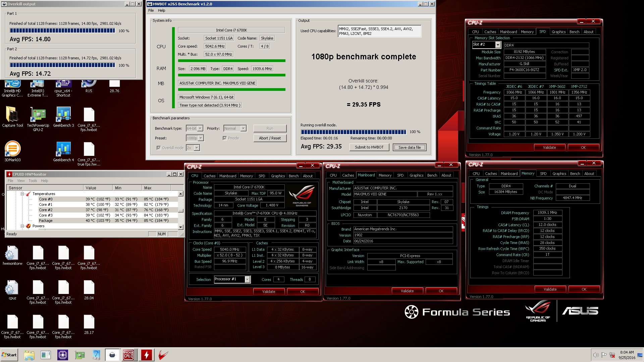Switch to About tab in Mainboard CPU-Z window

(x=446, y=175)
